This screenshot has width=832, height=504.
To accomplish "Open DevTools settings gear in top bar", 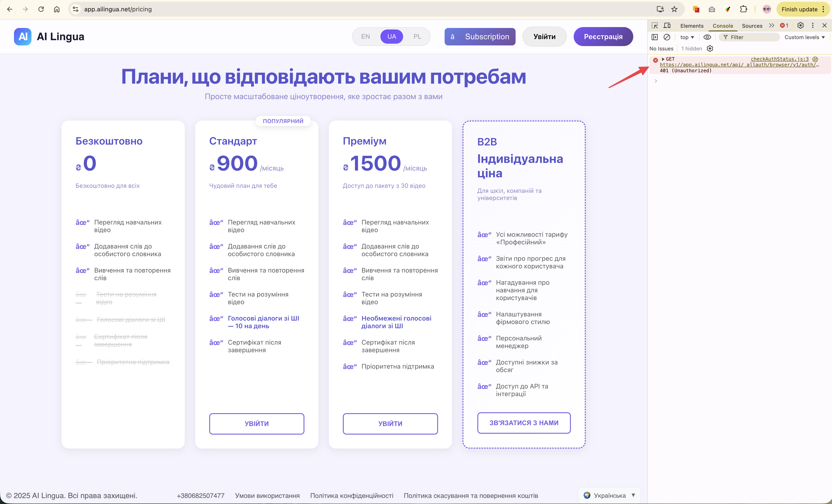I will coord(800,26).
